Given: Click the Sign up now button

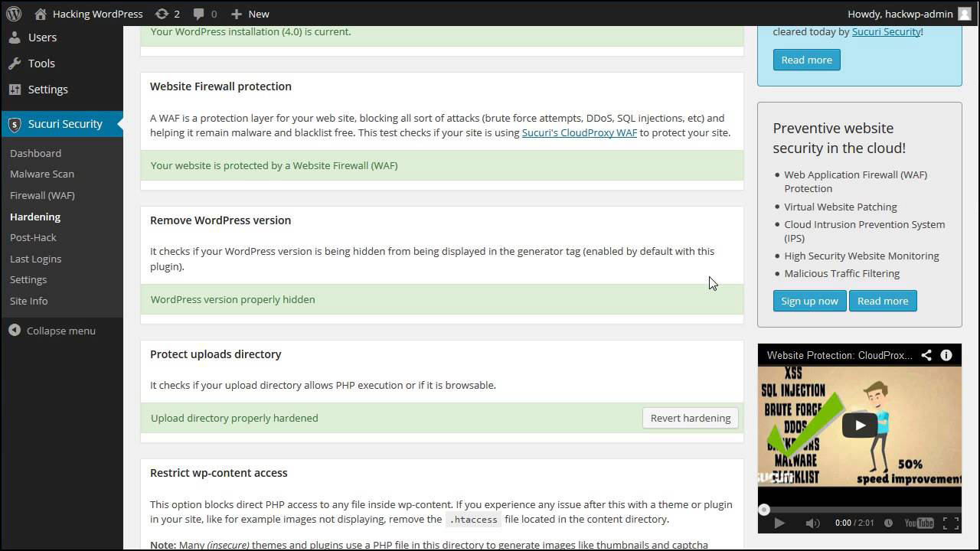Looking at the screenshot, I should [809, 301].
